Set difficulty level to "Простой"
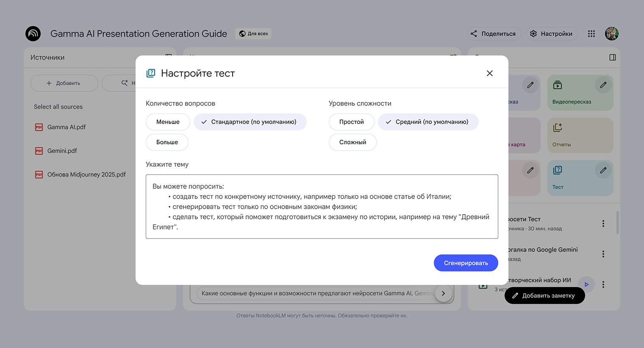The width and height of the screenshot is (644, 348). [x=351, y=122]
